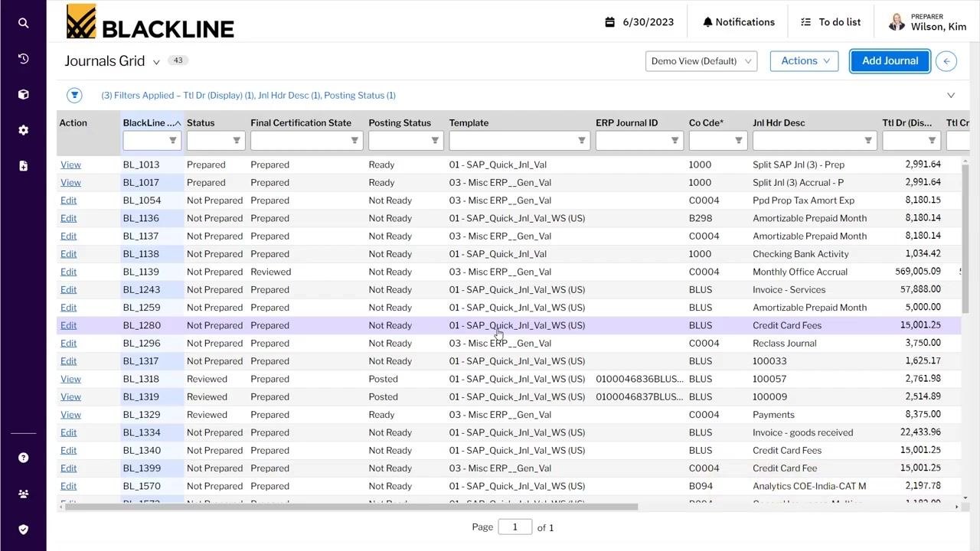980x551 pixels.
Task: Open the Status column filter funnel
Action: (x=237, y=140)
